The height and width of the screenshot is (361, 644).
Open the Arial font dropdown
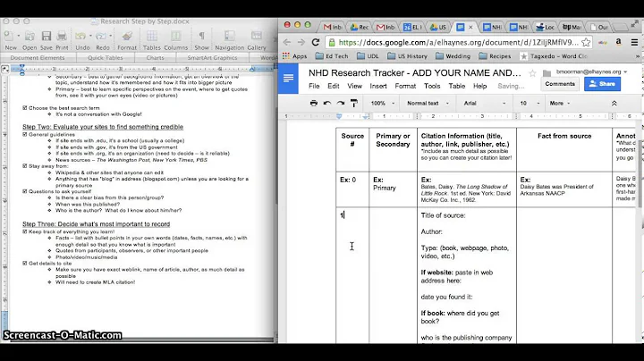coord(485,104)
